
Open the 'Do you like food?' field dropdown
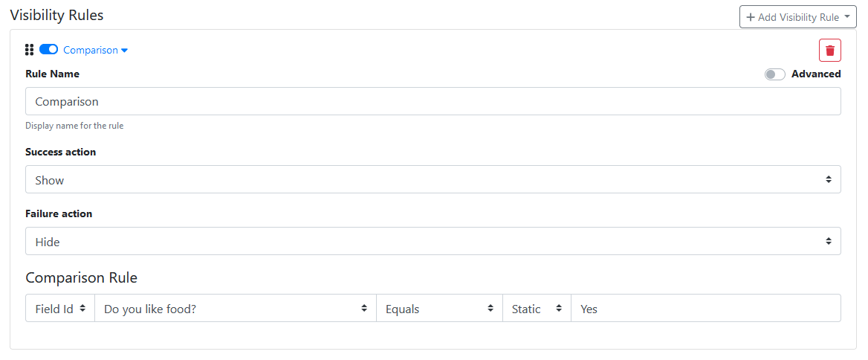point(235,309)
